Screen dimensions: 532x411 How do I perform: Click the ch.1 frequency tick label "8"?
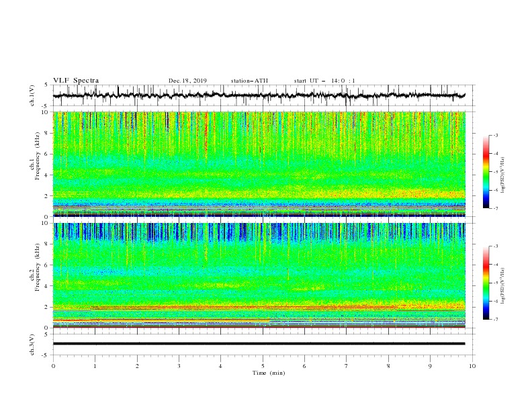coord(47,133)
